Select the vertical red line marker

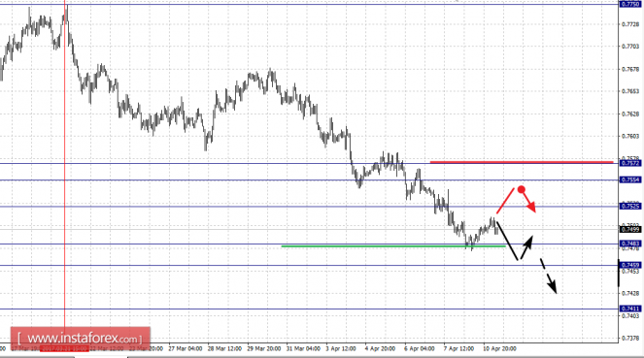tap(64, 172)
